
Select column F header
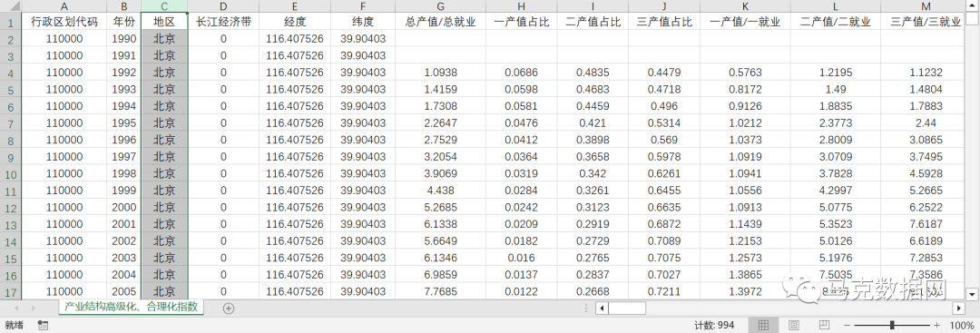(362, 6)
